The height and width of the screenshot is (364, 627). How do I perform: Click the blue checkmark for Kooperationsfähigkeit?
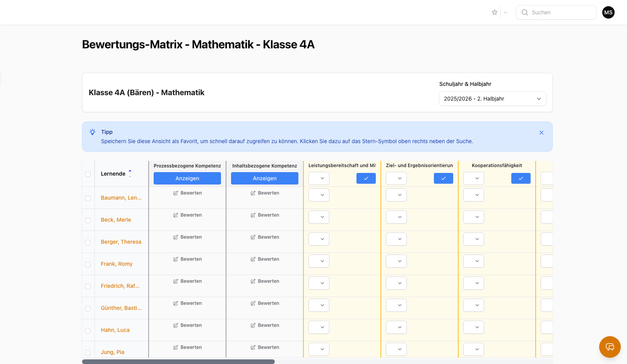(x=521, y=178)
